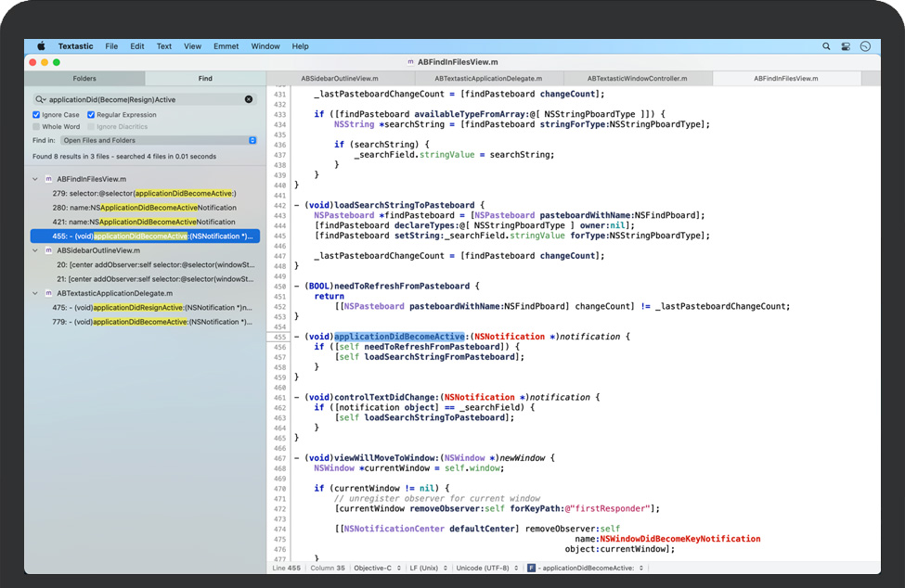905x588 pixels.
Task: Open the Objective-C language selector
Action: [374, 568]
